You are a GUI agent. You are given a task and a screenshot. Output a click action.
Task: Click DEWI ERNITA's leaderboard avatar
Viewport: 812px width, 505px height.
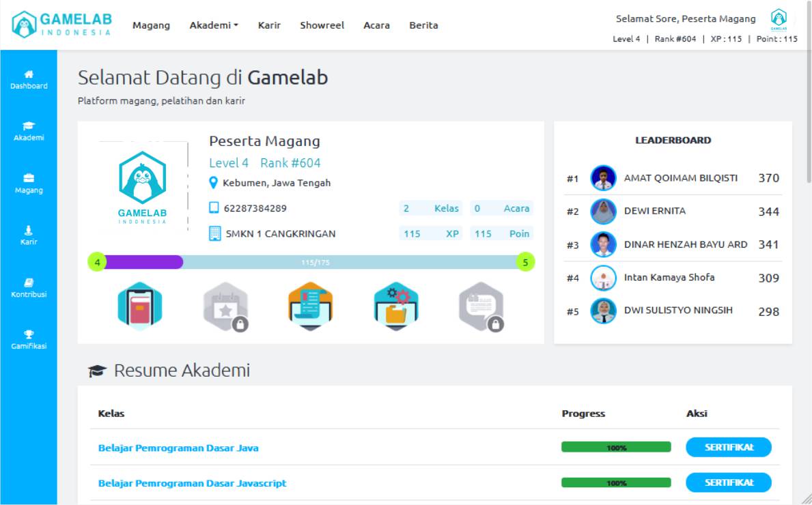603,211
